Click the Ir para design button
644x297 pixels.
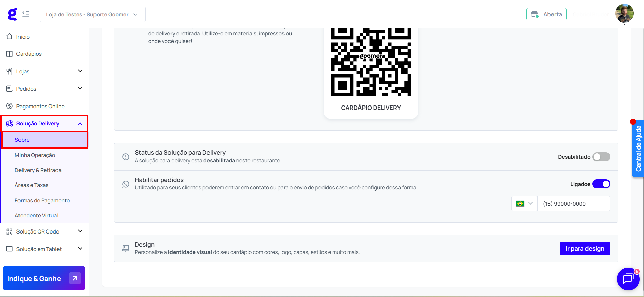click(585, 249)
